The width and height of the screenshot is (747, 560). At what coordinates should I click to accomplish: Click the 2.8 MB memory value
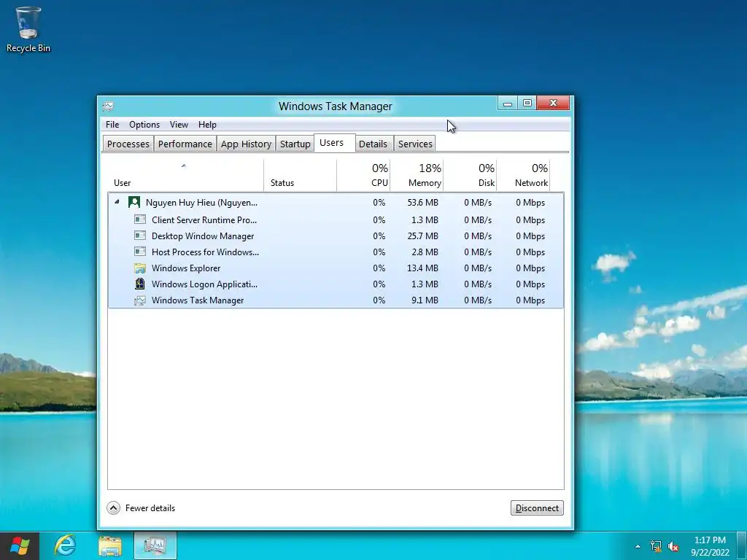(x=425, y=252)
